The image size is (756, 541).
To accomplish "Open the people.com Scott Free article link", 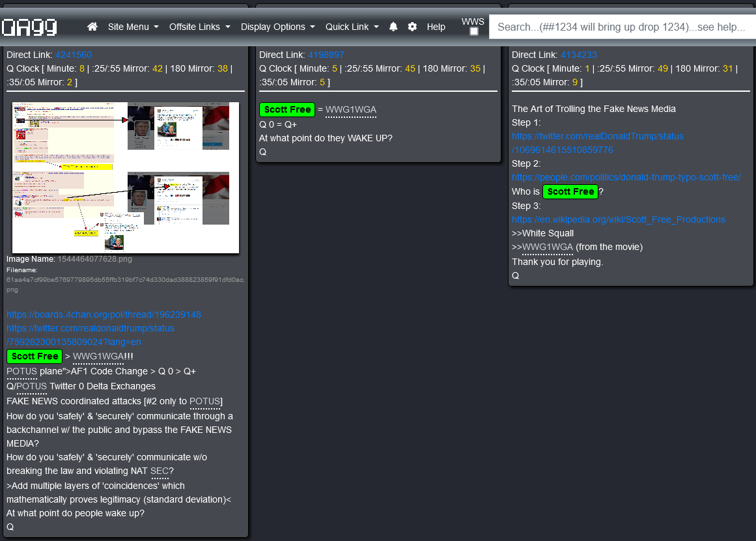I will (626, 178).
